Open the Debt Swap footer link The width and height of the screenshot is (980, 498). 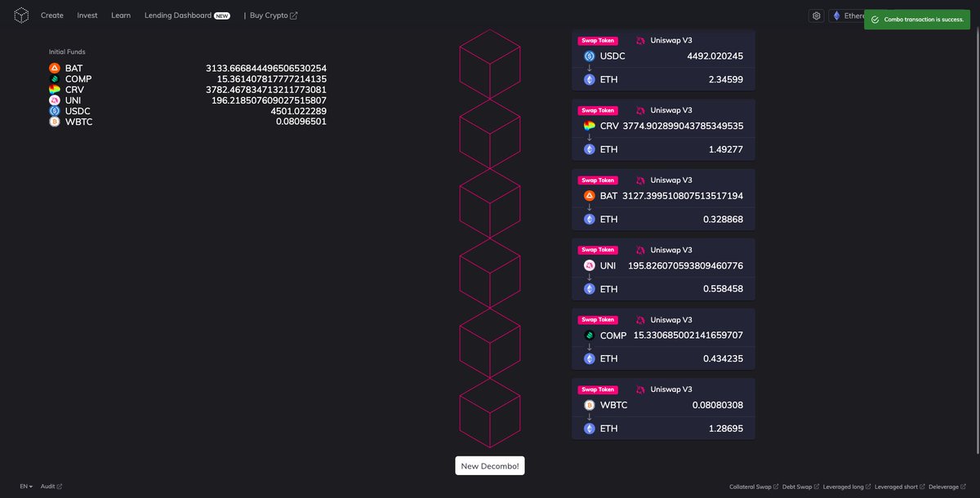[800, 487]
